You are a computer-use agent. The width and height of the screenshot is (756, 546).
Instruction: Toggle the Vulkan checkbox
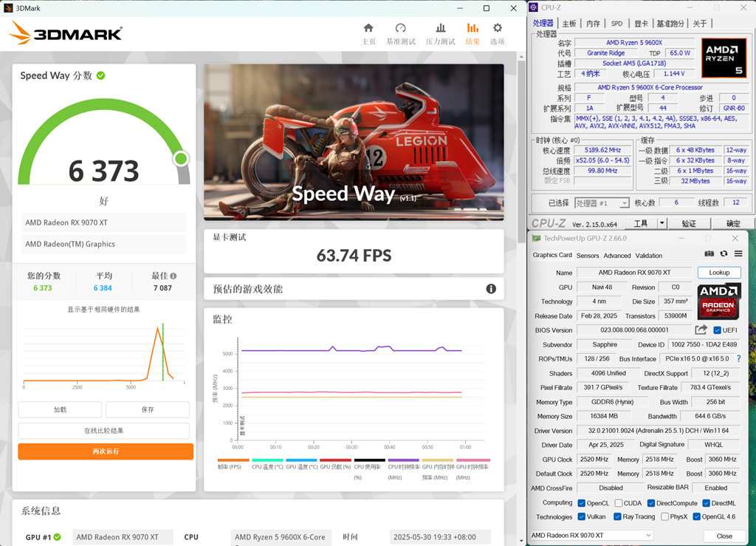tap(582, 516)
